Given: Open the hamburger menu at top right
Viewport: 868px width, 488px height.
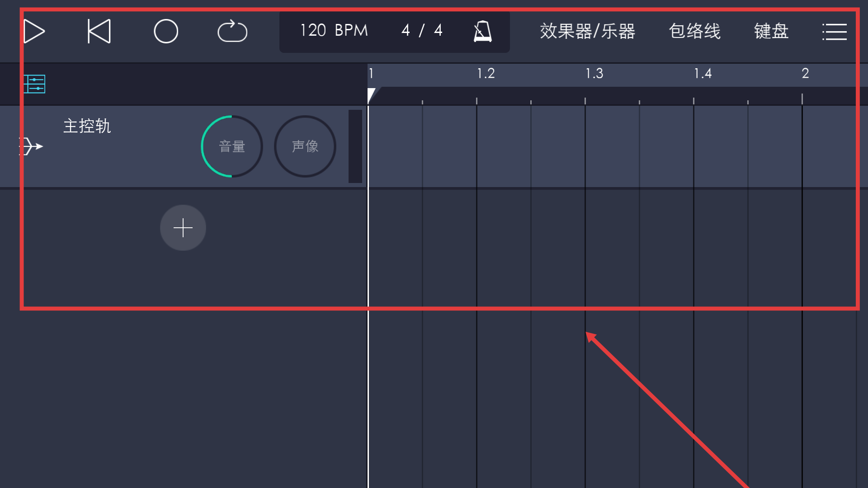Looking at the screenshot, I should 835,31.
